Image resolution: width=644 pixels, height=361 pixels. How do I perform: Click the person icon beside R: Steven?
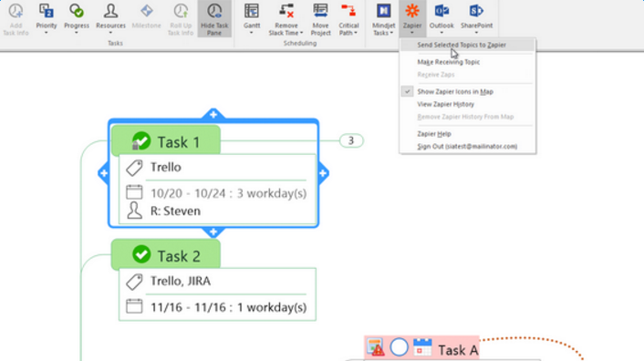(134, 211)
